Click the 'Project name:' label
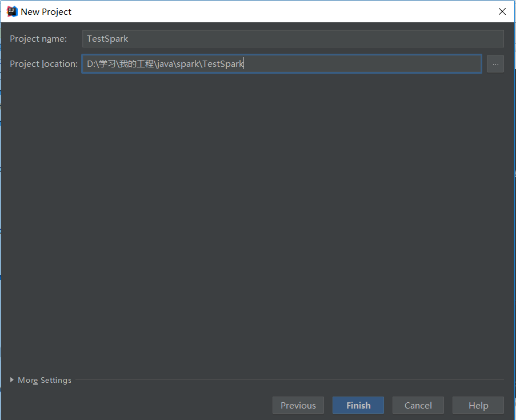Image resolution: width=516 pixels, height=420 pixels. click(x=38, y=39)
